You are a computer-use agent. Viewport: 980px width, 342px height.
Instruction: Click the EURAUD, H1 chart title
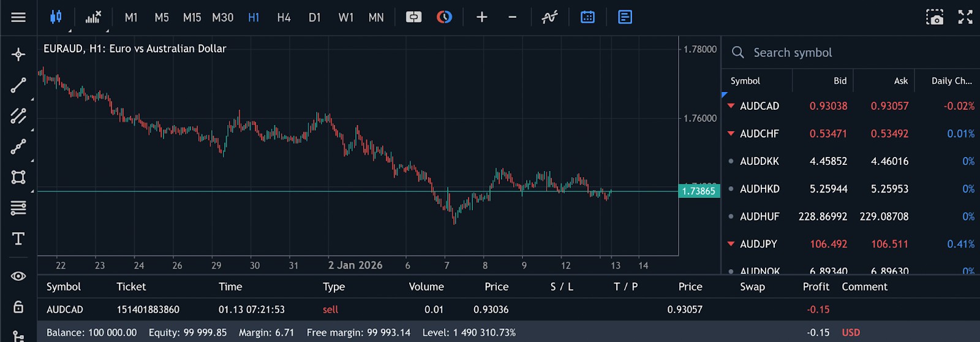135,48
